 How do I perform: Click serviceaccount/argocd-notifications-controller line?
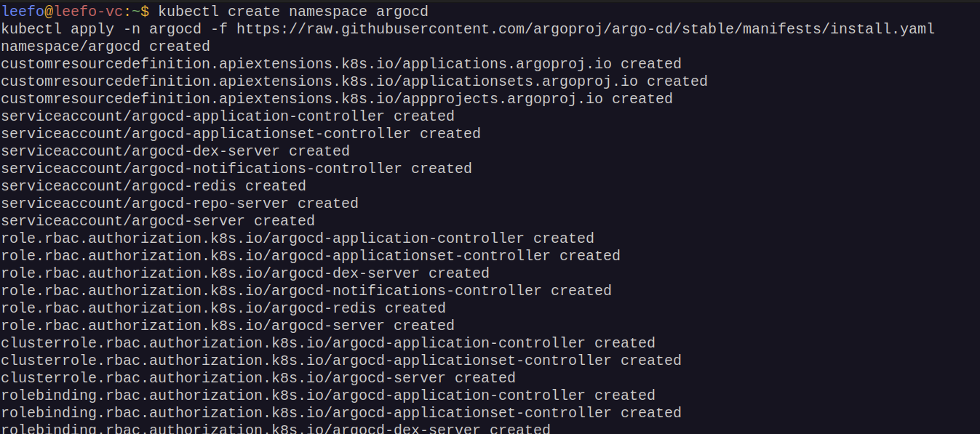tap(236, 169)
